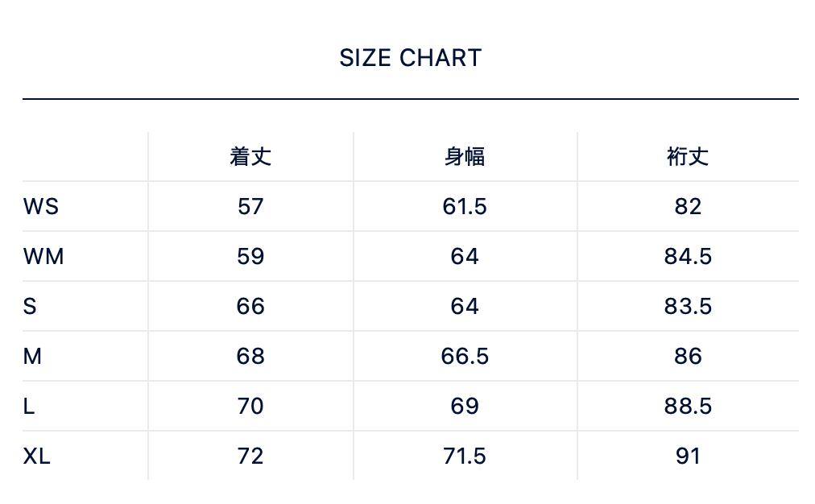
Task: Click the L row 裄丈 value 88.5
Action: tap(688, 407)
